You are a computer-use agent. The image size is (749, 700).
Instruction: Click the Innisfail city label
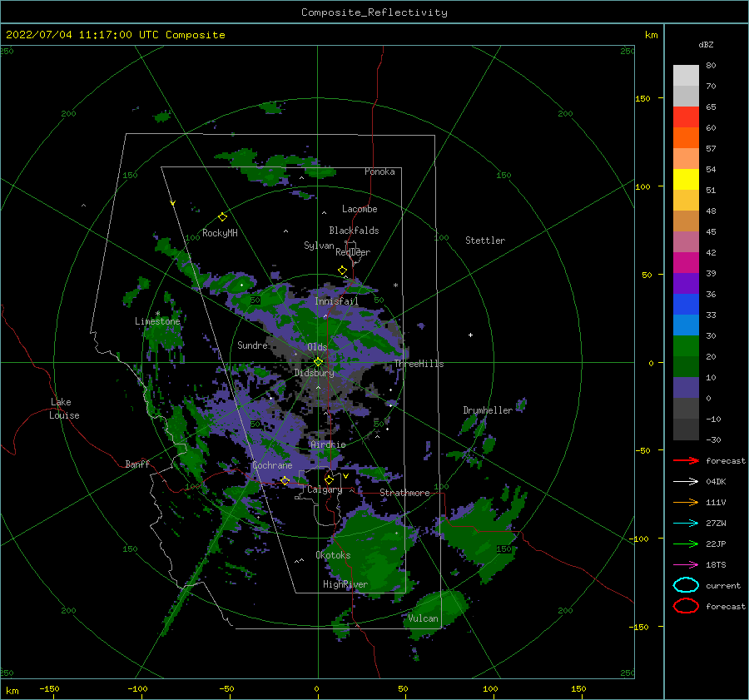pos(336,301)
